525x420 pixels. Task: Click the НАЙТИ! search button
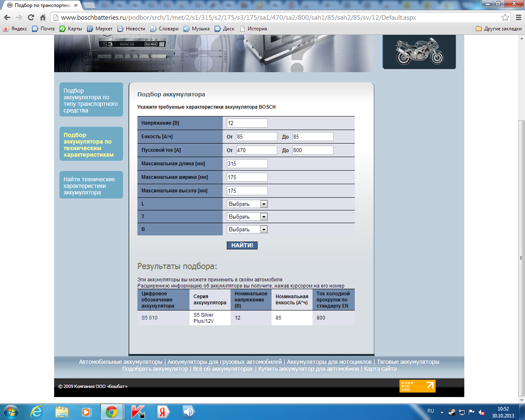[x=242, y=245]
